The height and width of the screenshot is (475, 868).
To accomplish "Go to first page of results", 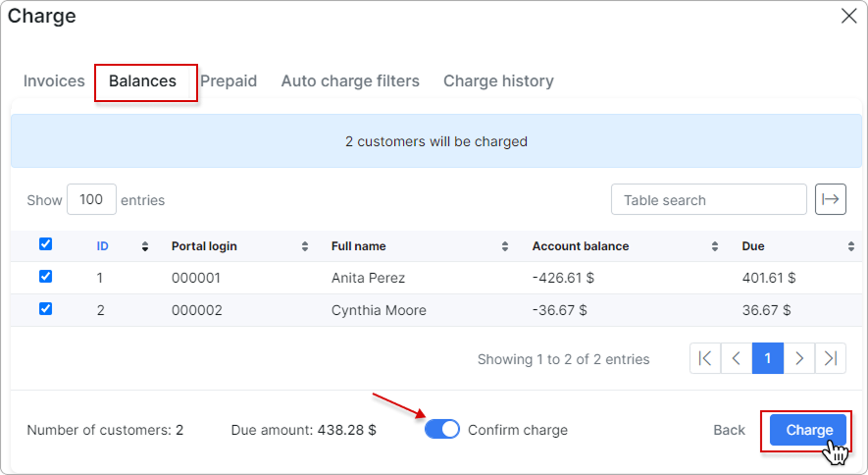I will coord(705,358).
